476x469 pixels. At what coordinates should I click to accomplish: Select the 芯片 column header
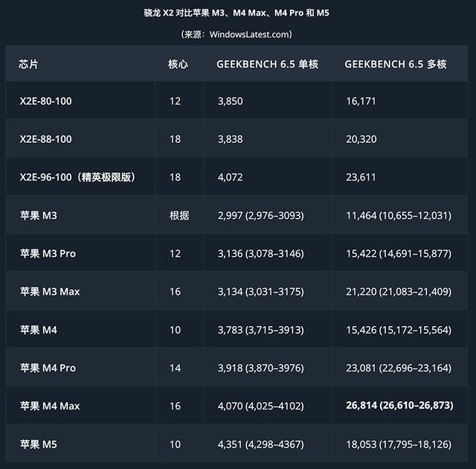pyautogui.click(x=29, y=64)
